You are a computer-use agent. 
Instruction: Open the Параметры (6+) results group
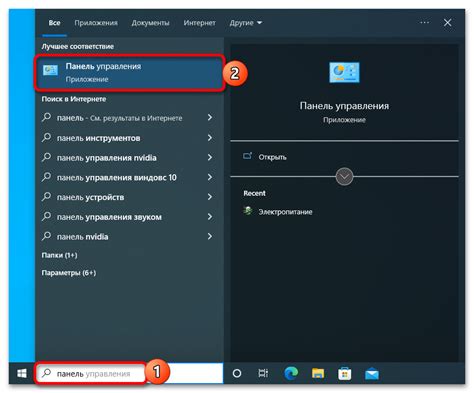[x=69, y=273]
